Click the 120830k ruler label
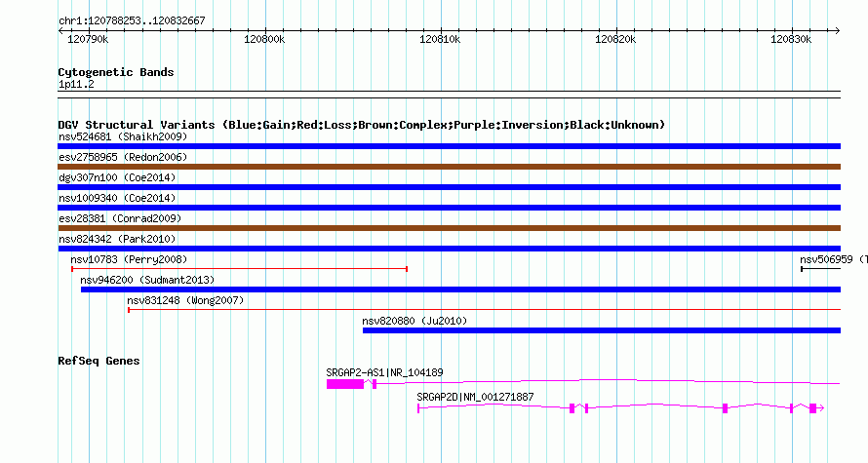 point(791,40)
